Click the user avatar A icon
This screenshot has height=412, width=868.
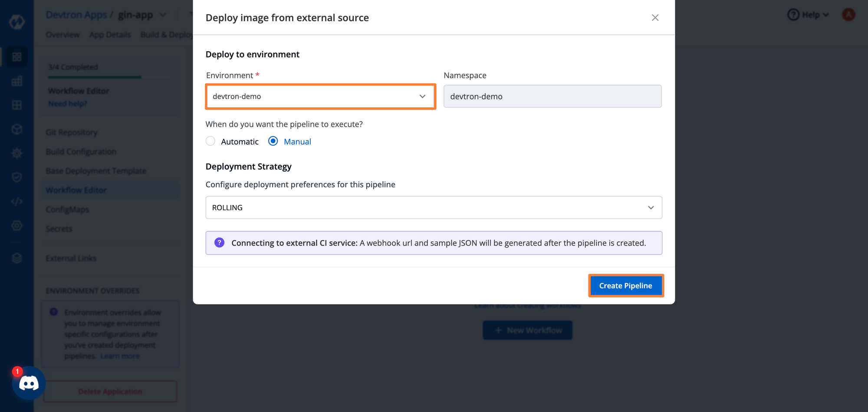point(848,15)
